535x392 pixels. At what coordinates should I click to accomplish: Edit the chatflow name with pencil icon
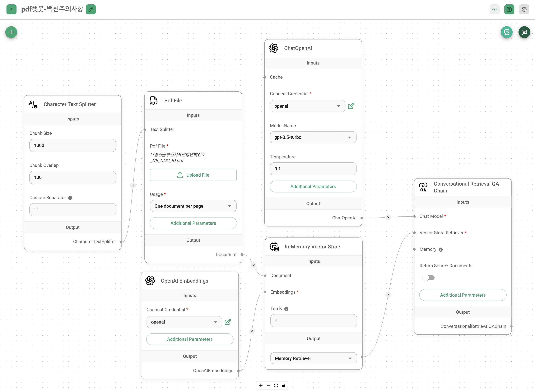click(91, 9)
